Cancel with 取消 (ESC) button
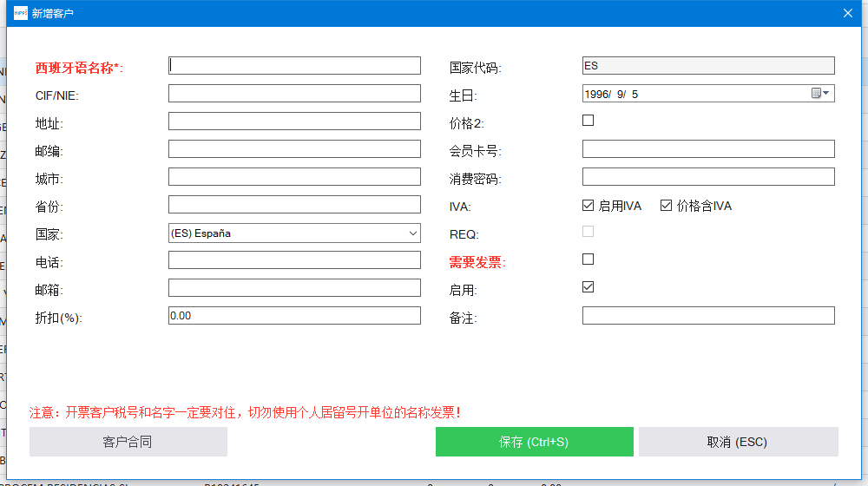Image resolution: width=868 pixels, height=486 pixels. (739, 442)
